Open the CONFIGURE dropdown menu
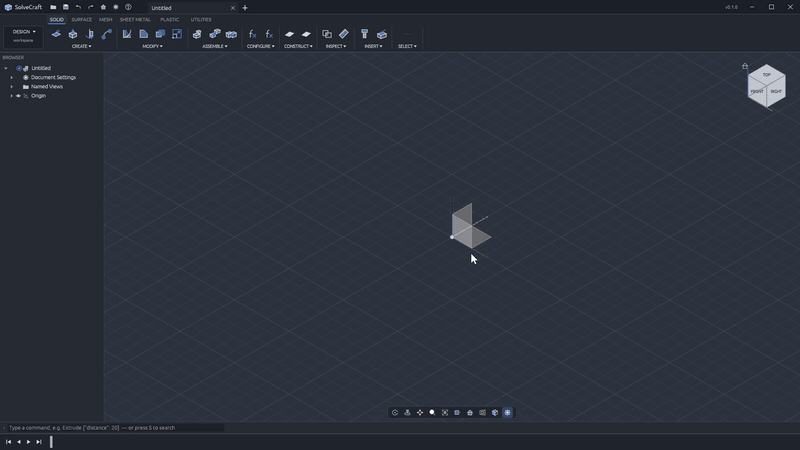This screenshot has width=800, height=450. point(260,46)
